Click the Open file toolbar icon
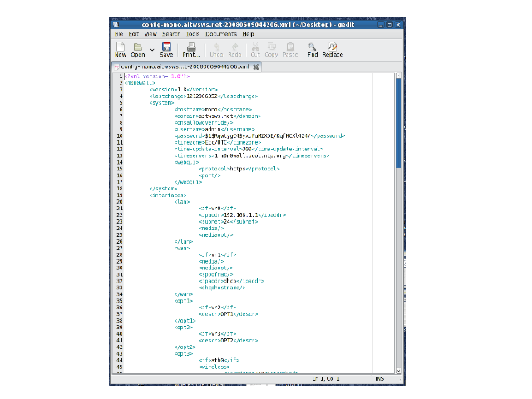 pyautogui.click(x=138, y=49)
